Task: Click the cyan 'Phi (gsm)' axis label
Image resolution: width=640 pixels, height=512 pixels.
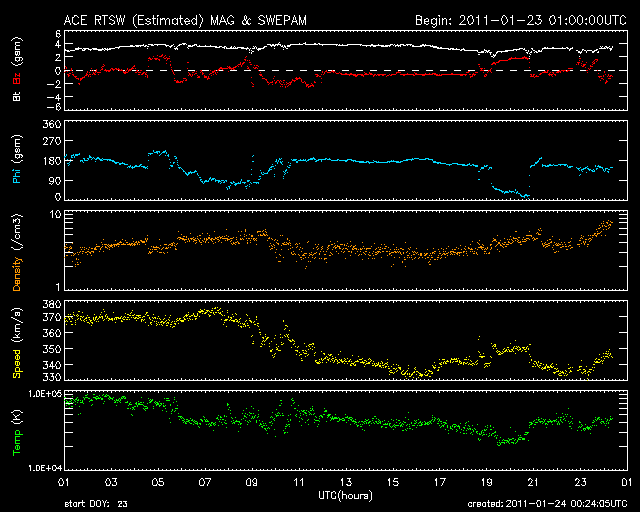Action: 17,159
